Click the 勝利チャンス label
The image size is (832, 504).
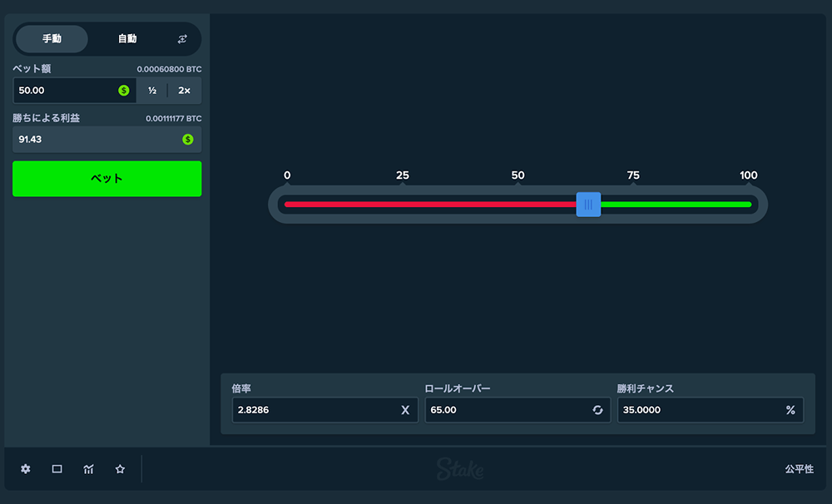coord(646,388)
